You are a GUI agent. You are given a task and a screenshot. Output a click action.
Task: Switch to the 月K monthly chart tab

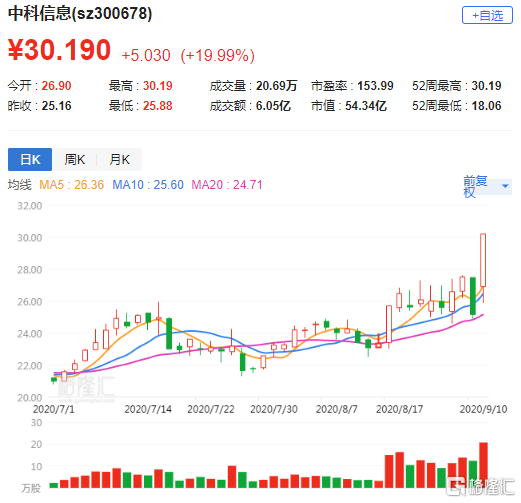pos(119,159)
